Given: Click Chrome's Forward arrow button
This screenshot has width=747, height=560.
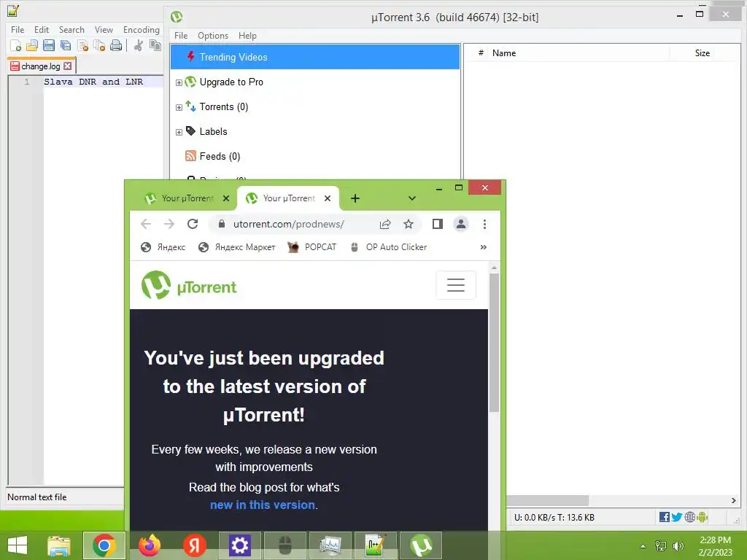Looking at the screenshot, I should pos(169,224).
